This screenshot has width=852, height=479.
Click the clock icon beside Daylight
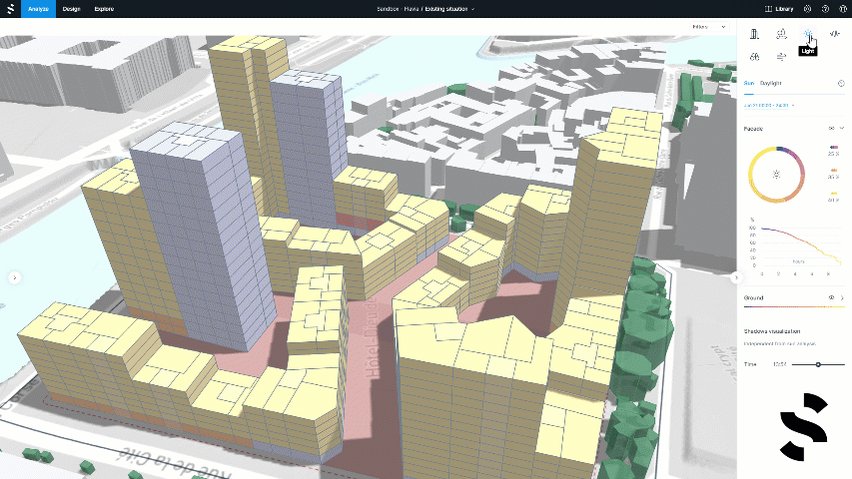pyautogui.click(x=841, y=83)
